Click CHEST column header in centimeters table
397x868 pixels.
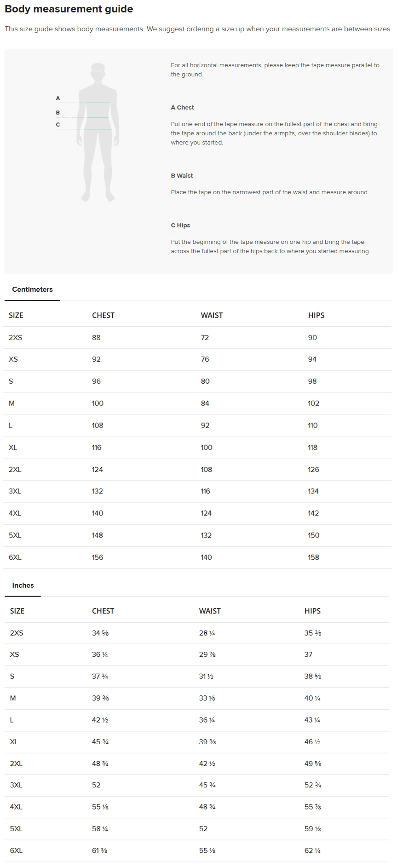click(x=103, y=315)
